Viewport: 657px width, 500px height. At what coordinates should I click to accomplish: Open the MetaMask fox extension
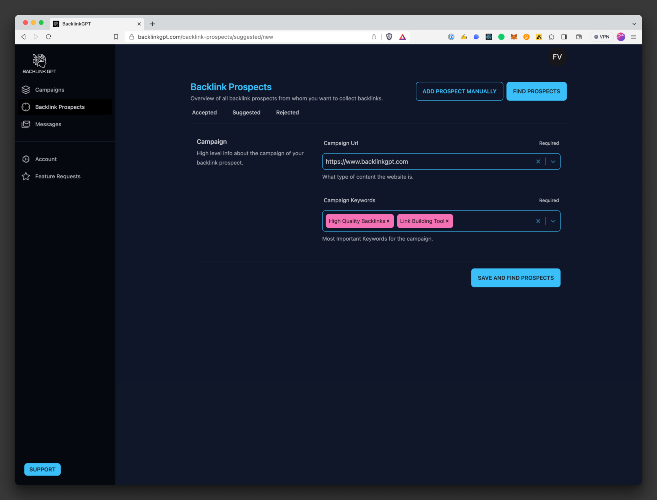point(514,37)
